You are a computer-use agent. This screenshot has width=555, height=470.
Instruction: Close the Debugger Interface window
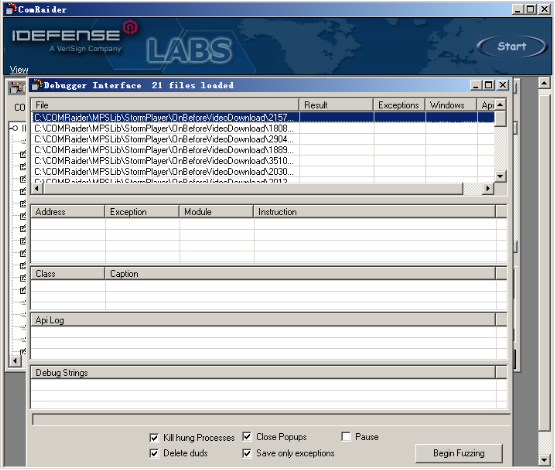coord(503,85)
